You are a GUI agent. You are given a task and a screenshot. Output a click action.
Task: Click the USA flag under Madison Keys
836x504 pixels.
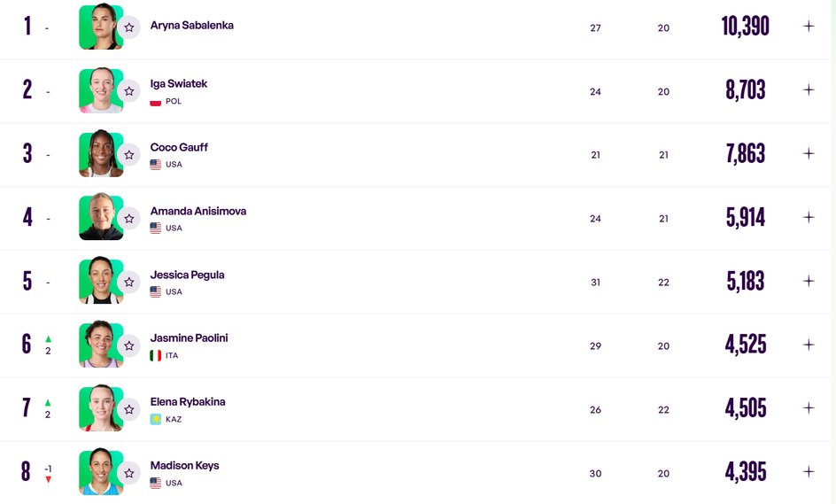click(x=156, y=483)
